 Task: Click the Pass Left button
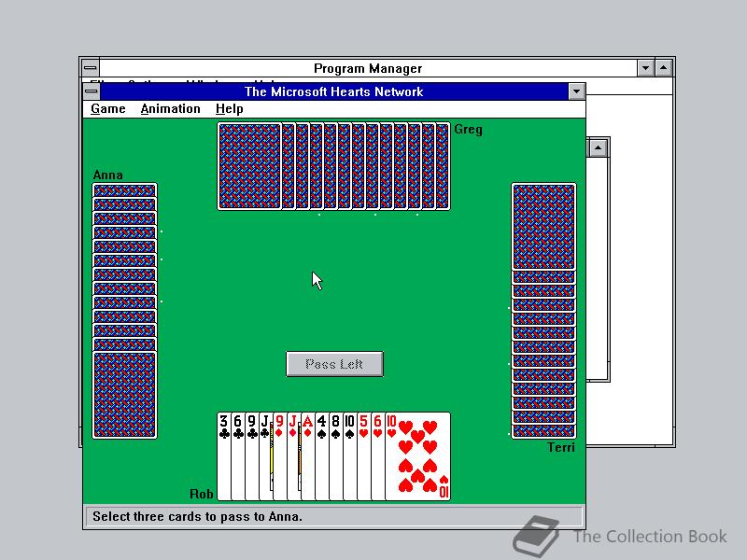pos(334,364)
